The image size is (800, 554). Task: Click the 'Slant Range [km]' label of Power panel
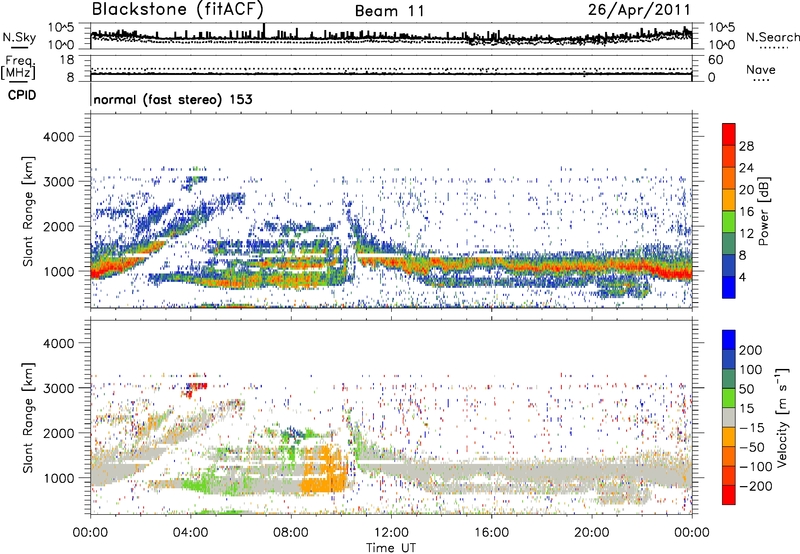tap(28, 211)
